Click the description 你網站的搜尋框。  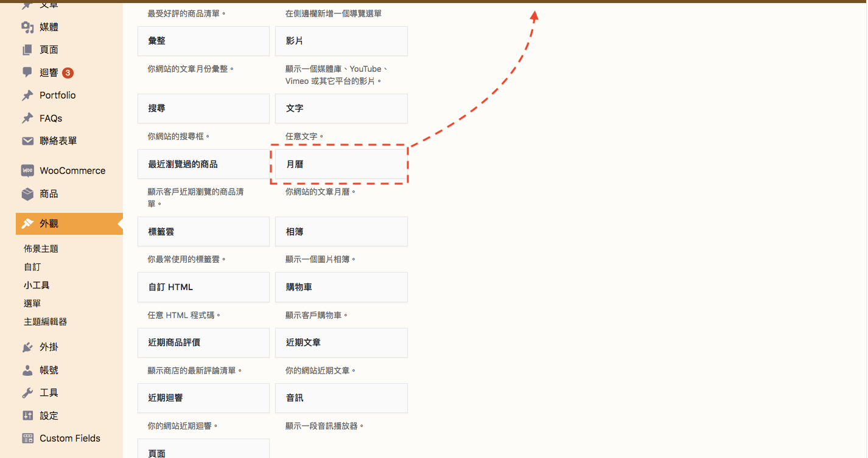click(179, 137)
